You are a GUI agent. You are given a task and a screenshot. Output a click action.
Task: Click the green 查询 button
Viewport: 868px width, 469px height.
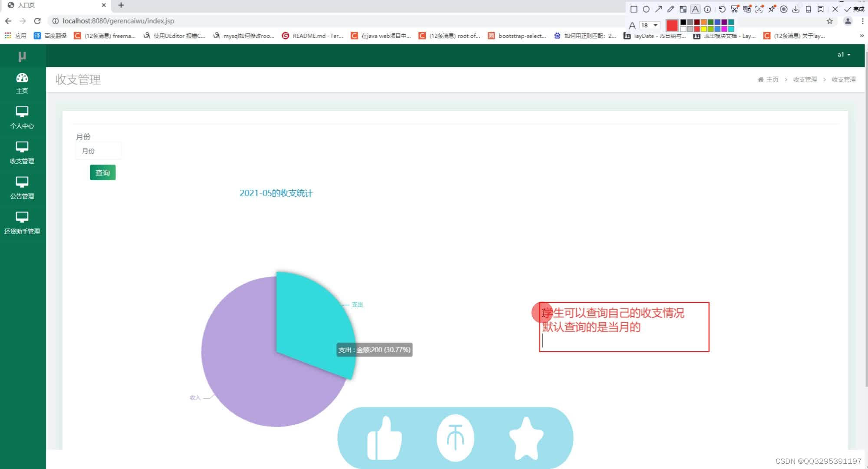(103, 173)
